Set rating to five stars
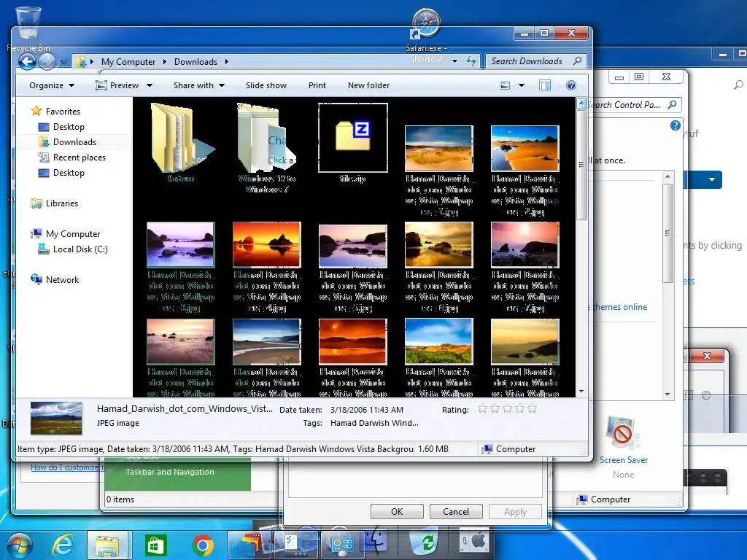Screen dimensions: 747x560 (x=532, y=408)
